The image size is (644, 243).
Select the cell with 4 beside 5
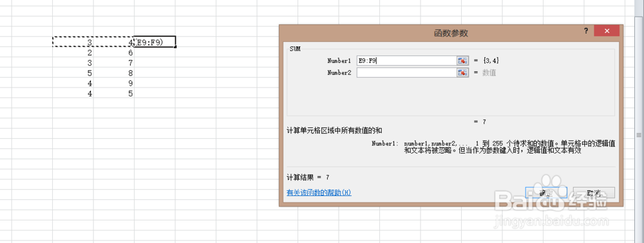pyautogui.click(x=73, y=93)
